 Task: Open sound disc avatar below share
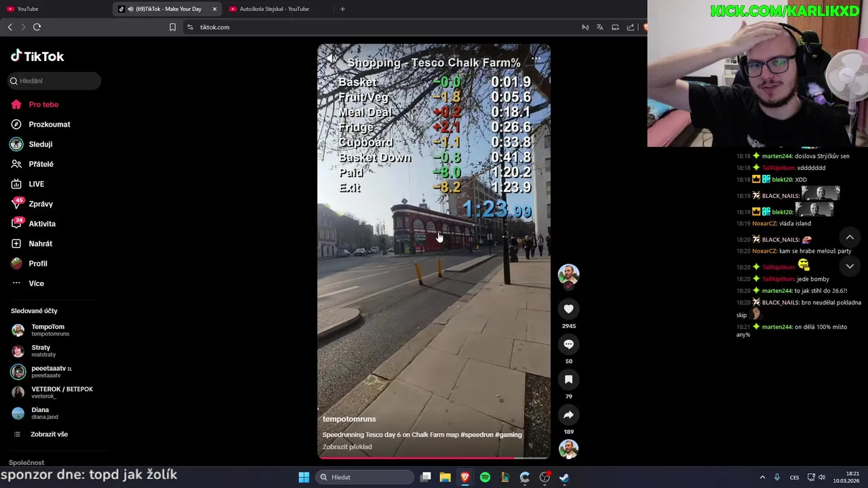coord(568,449)
